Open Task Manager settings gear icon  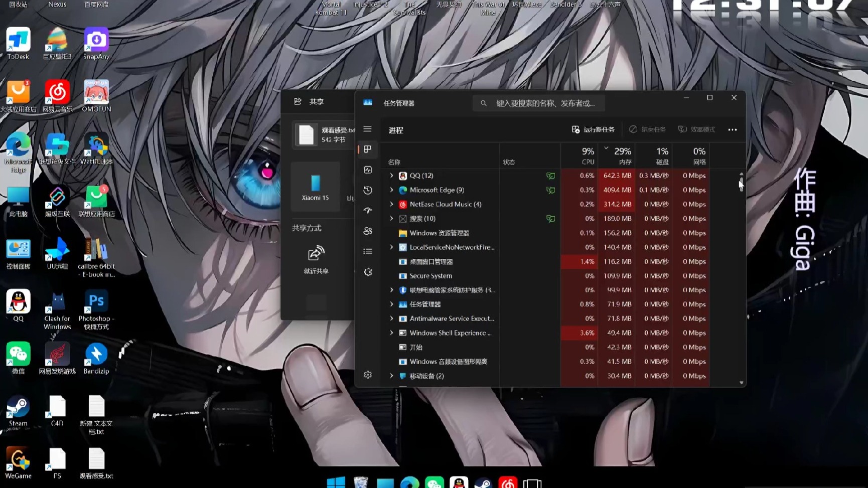(367, 375)
